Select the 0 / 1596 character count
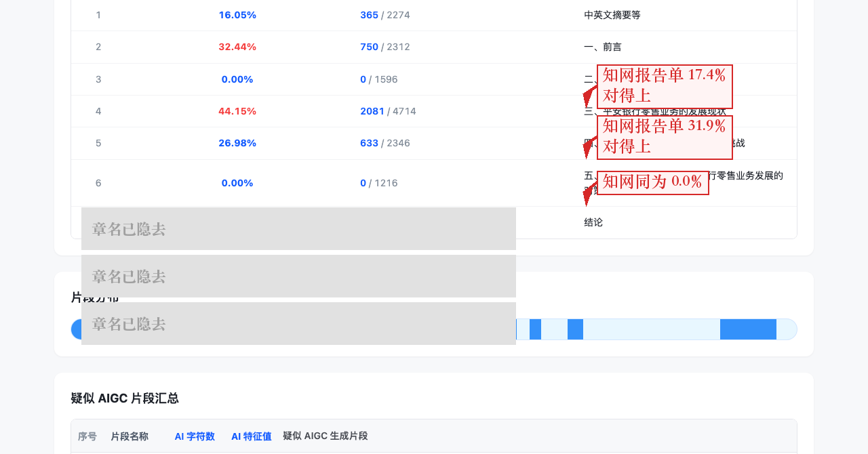Viewport: 868px width, 454px height. 379,79
